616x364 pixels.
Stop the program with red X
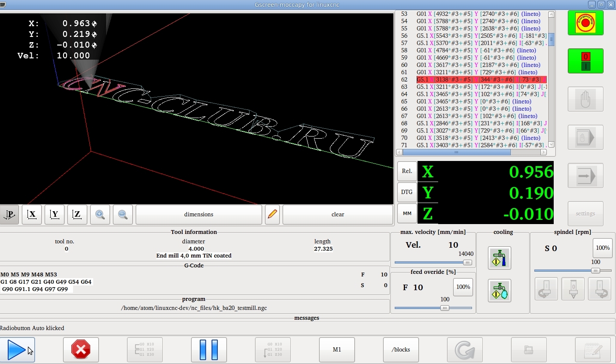coord(81,350)
